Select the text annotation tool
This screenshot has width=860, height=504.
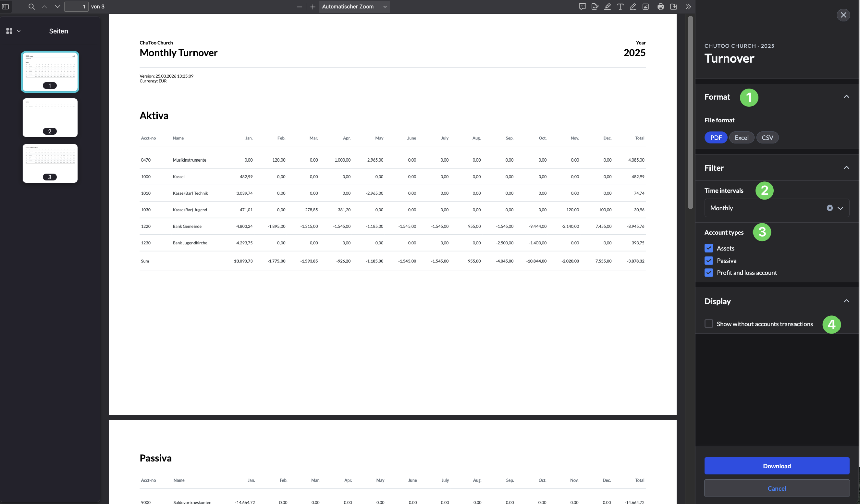point(620,6)
